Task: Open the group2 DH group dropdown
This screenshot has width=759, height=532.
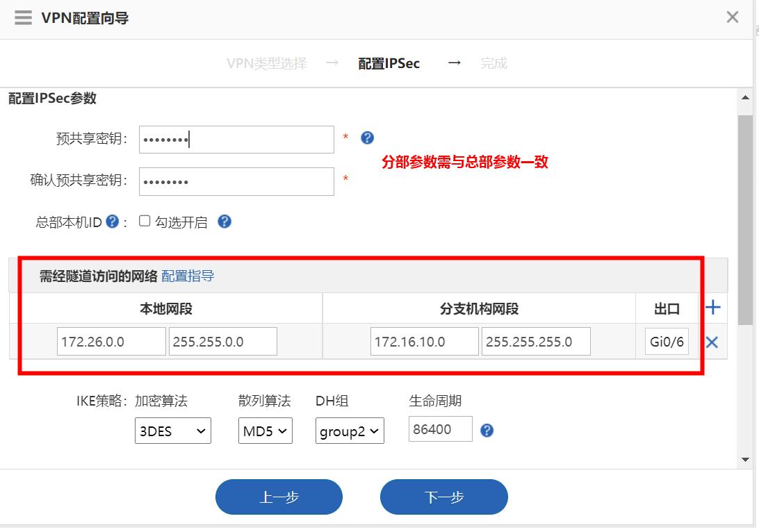Action: (350, 431)
